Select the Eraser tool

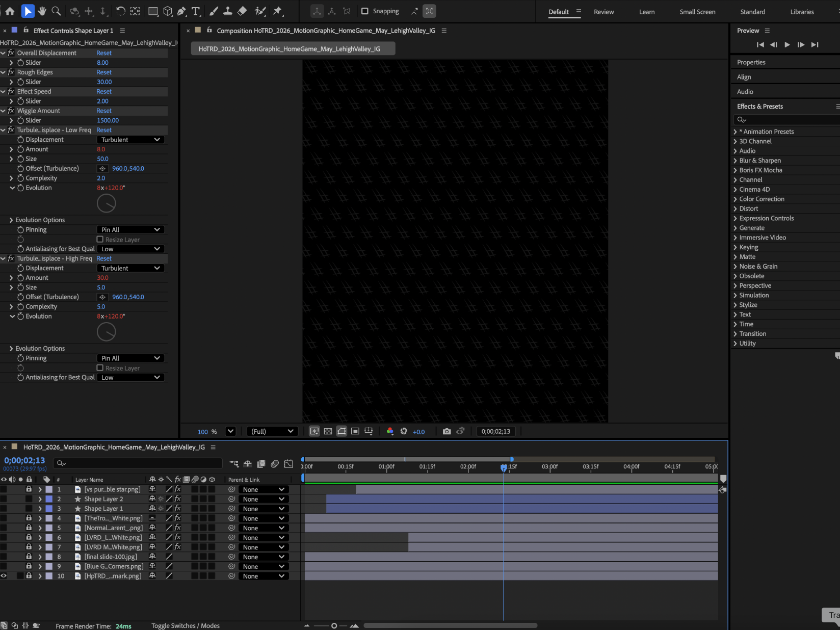pyautogui.click(x=242, y=11)
